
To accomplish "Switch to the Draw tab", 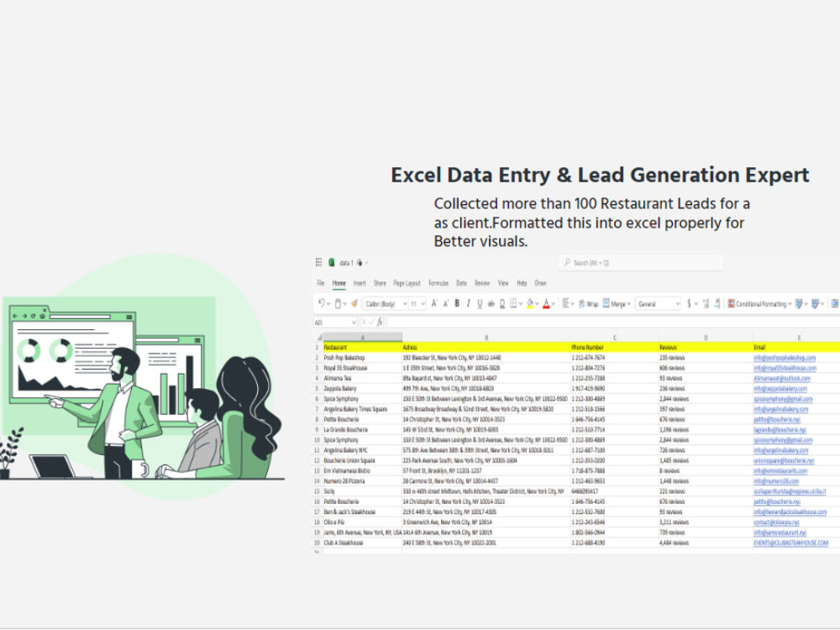I will 540,283.
